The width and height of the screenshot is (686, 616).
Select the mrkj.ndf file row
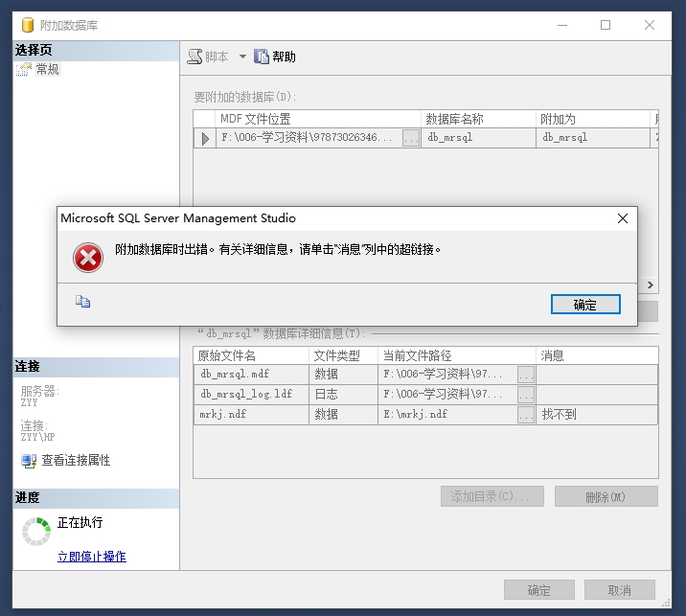click(x=425, y=415)
